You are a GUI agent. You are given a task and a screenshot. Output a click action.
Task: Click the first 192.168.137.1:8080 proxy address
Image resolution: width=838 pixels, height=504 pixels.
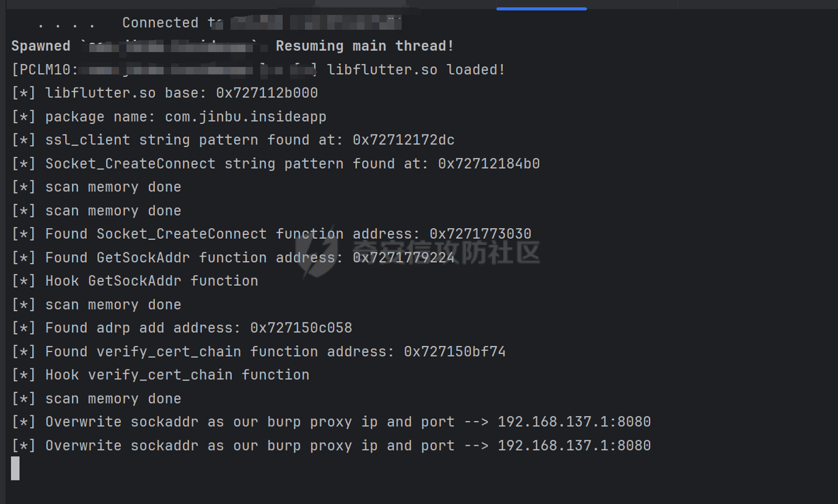point(575,422)
